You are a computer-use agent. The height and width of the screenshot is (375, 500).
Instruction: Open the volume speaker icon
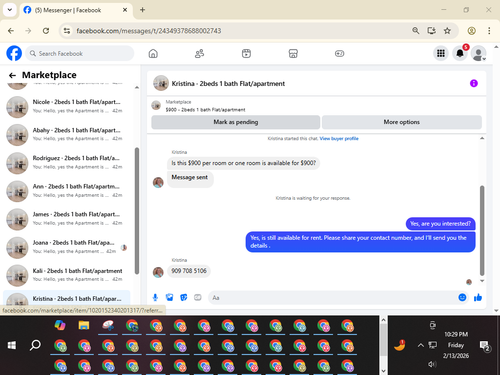click(432, 364)
